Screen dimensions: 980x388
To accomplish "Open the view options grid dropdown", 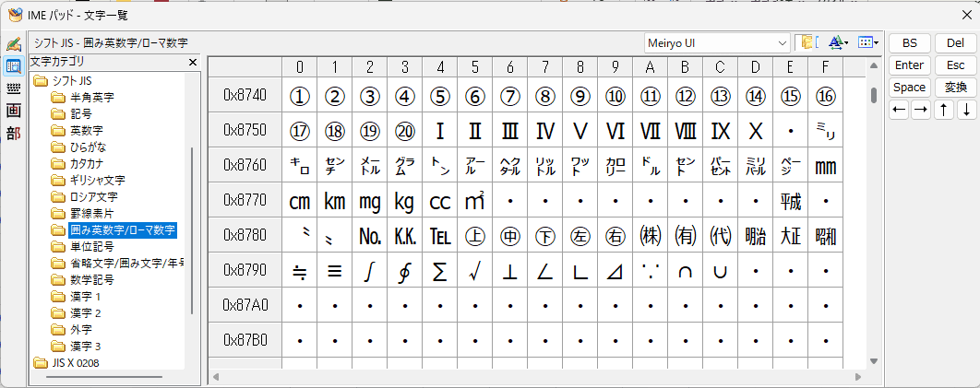I will click(868, 43).
